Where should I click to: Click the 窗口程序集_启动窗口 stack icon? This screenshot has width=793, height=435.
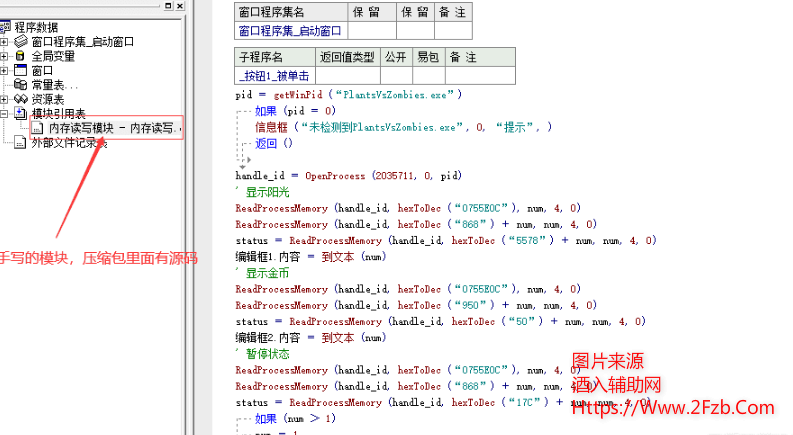(x=21, y=42)
